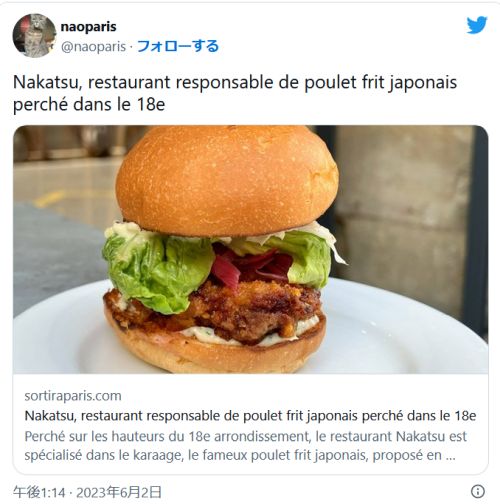Open the card headline about Nakatsu restaurant
Screen dimensions: 500x504
tap(250, 416)
